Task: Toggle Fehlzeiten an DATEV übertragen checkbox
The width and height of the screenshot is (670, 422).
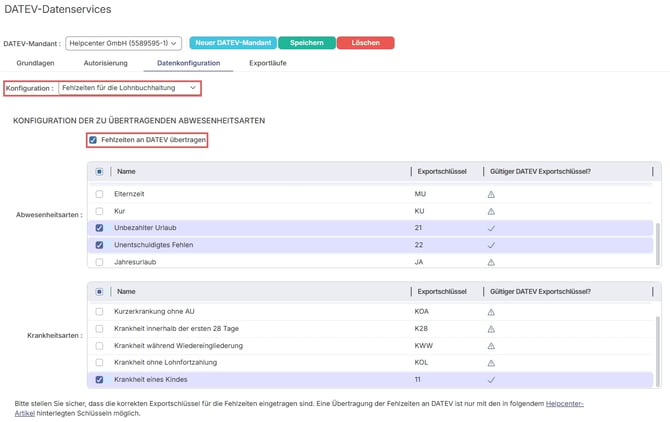Action: pos(93,140)
